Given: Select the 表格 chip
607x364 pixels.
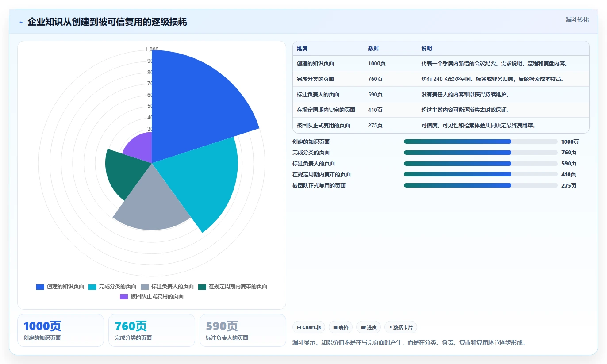Looking at the screenshot, I should (x=341, y=327).
